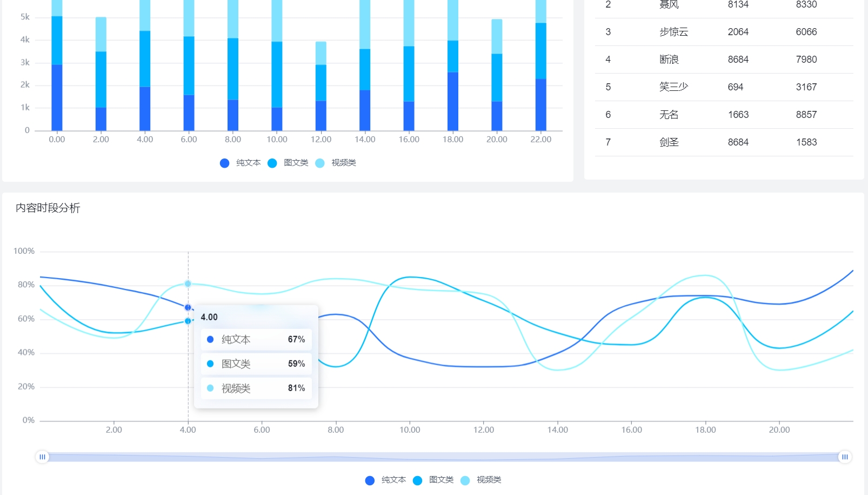Click 纯文本 legend dot under the line chart

[370, 480]
